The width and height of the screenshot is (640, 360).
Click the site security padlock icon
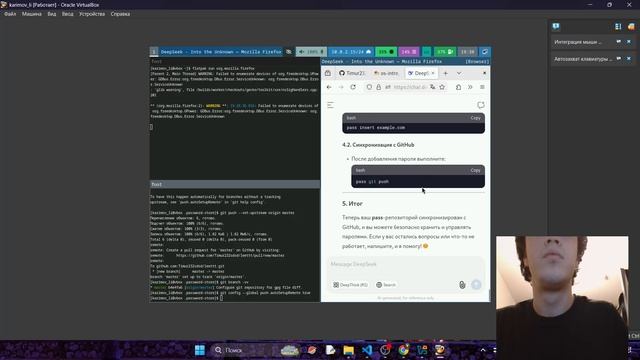378,87
